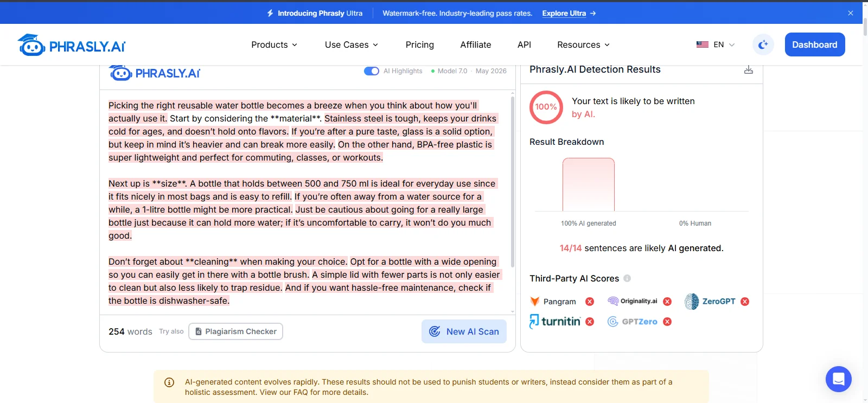Click the sentence starting 'Next up is **size**'
The height and width of the screenshot is (403, 868).
click(148, 183)
